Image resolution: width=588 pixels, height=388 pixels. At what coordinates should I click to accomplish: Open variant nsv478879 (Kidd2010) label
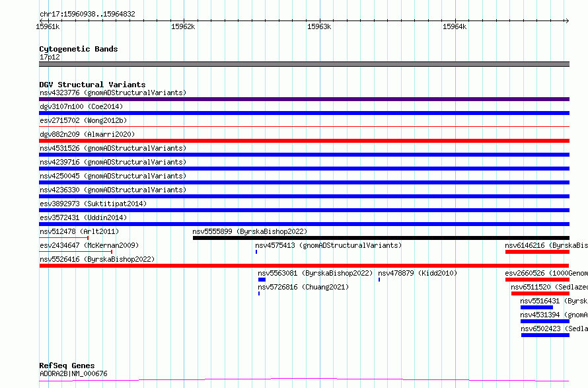pyautogui.click(x=418, y=273)
